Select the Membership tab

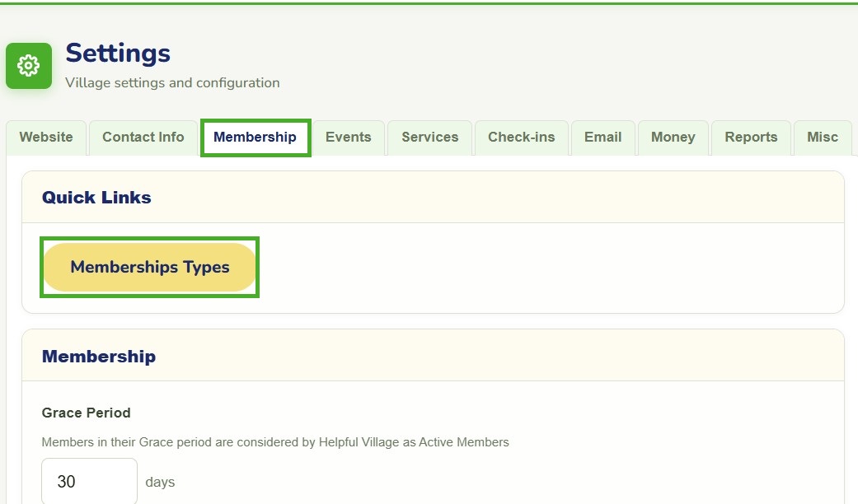255,138
